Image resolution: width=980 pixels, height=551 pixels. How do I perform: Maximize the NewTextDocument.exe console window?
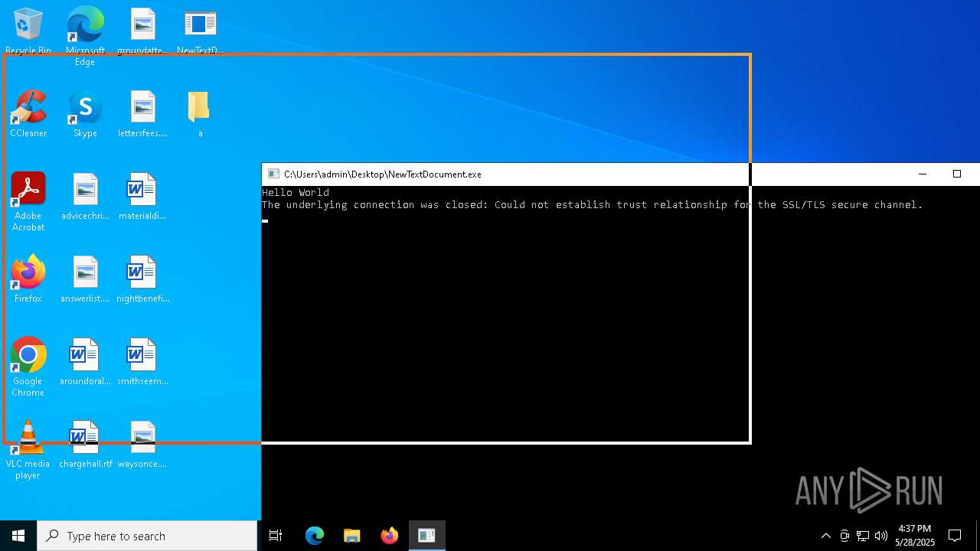point(956,174)
